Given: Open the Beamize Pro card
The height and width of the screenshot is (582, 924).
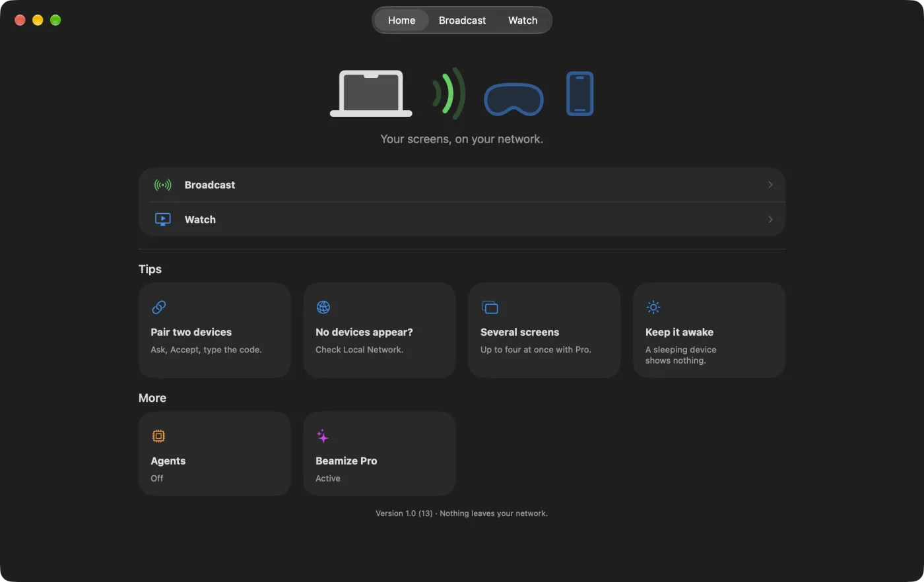Looking at the screenshot, I should pos(379,454).
